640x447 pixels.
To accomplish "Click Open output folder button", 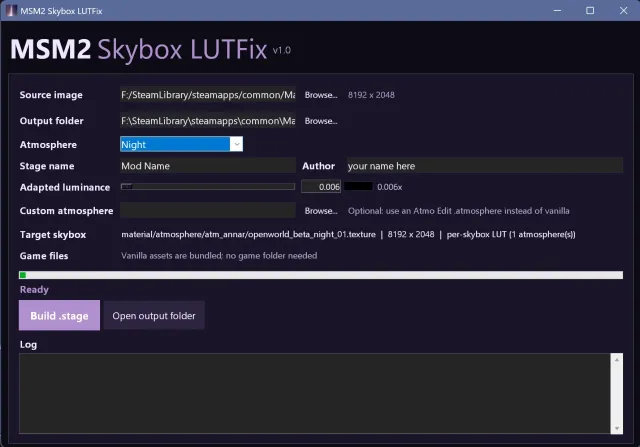I will pyautogui.click(x=154, y=316).
